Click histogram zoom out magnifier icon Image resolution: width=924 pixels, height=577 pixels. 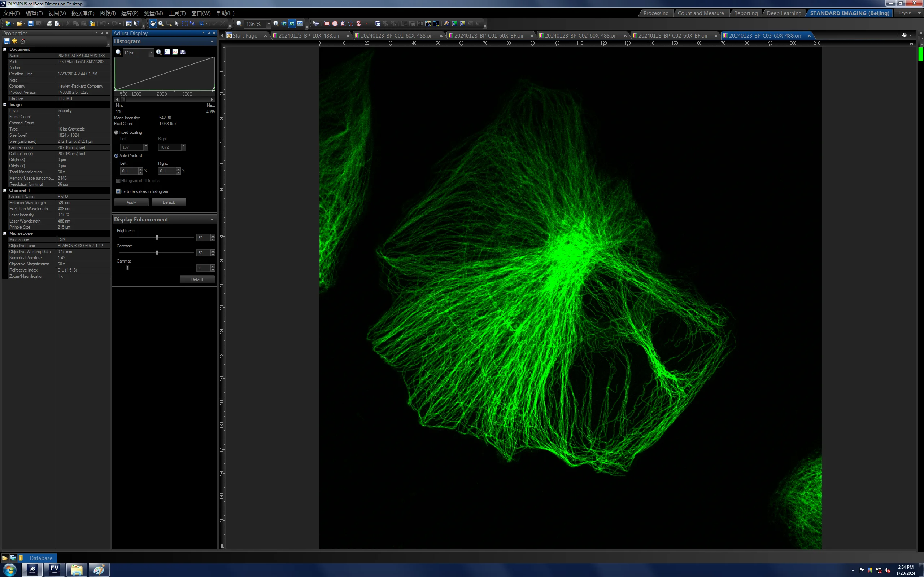click(118, 52)
